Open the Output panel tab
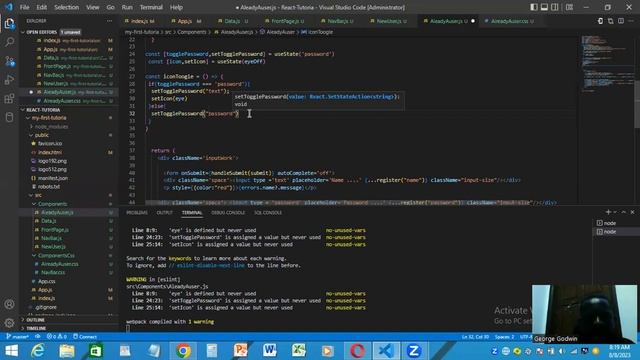 [x=164, y=213]
